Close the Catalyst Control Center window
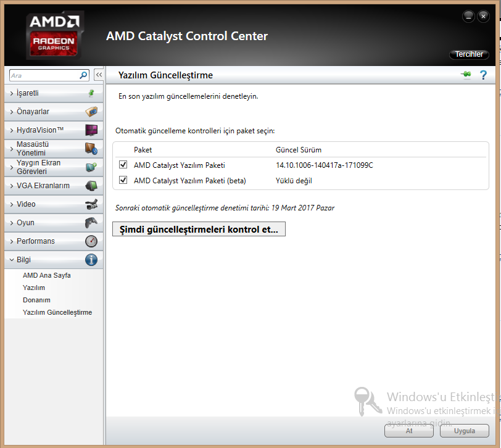Image resolution: width=501 pixels, height=448 pixels. pos(484,16)
